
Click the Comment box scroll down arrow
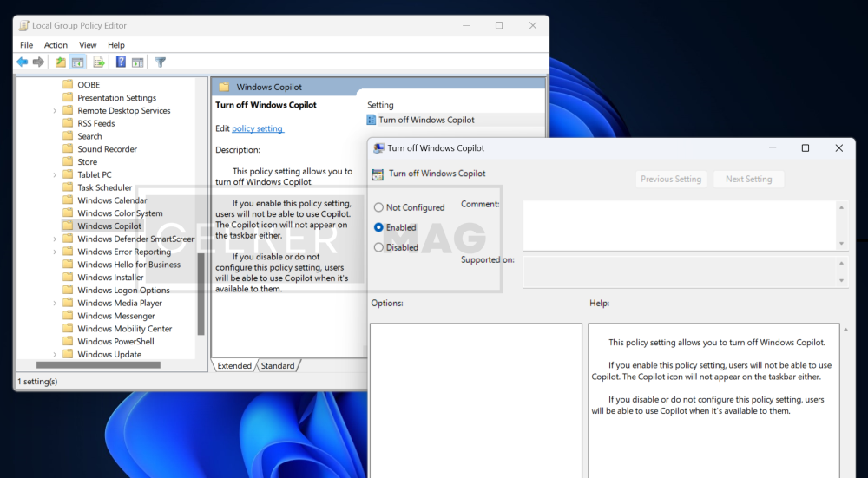(841, 244)
